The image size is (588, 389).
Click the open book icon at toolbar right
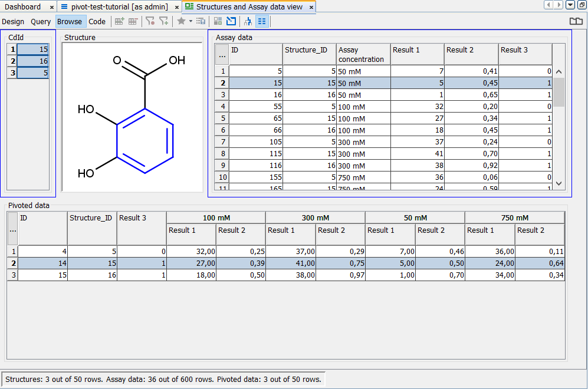point(576,21)
